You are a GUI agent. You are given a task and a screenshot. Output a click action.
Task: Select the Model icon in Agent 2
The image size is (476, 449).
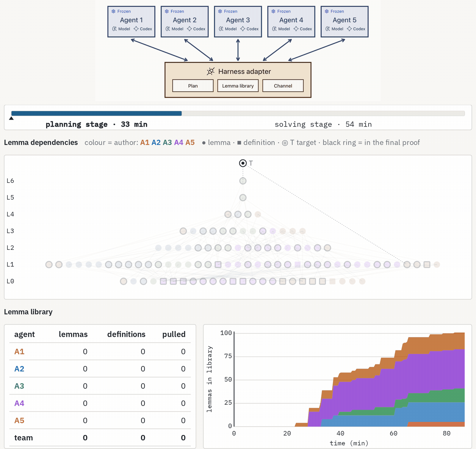(168, 29)
